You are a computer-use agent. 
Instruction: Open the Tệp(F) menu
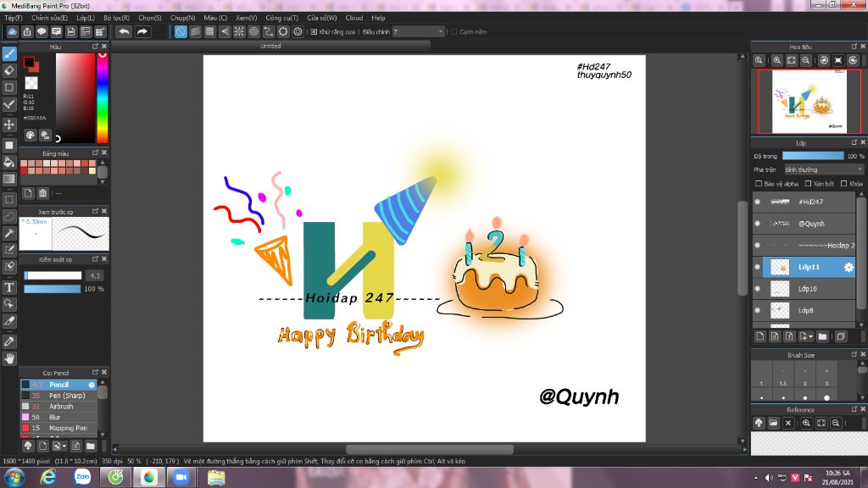point(14,18)
